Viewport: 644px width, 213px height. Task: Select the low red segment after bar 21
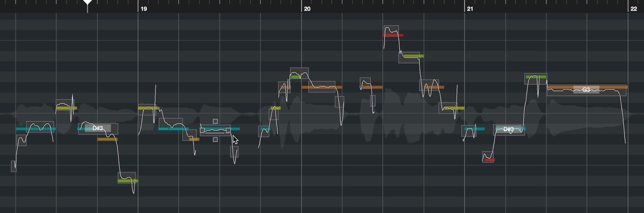click(x=488, y=157)
